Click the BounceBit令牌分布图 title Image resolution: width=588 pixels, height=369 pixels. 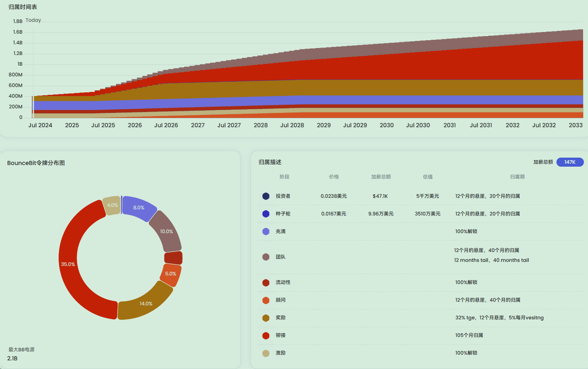(x=36, y=163)
